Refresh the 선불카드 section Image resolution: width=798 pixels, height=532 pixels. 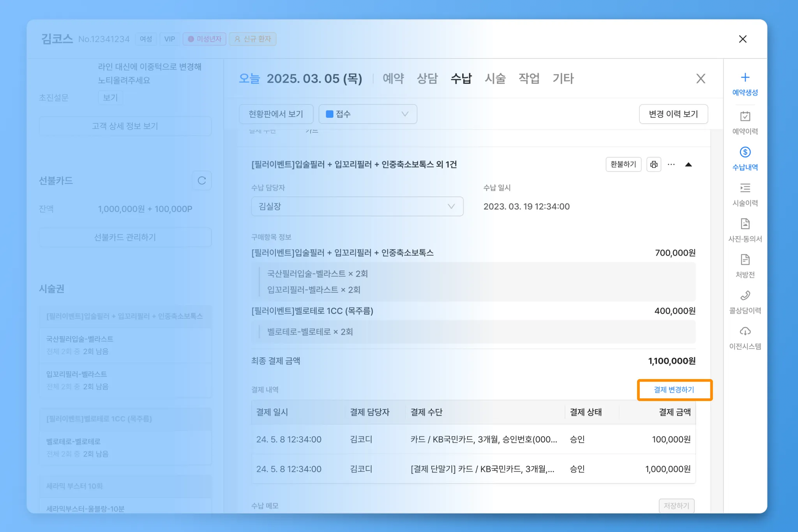click(201, 181)
